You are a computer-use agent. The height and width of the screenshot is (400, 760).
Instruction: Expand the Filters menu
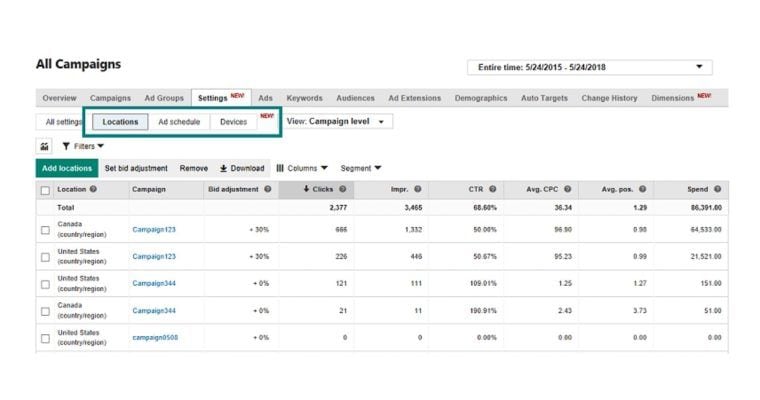[x=83, y=146]
